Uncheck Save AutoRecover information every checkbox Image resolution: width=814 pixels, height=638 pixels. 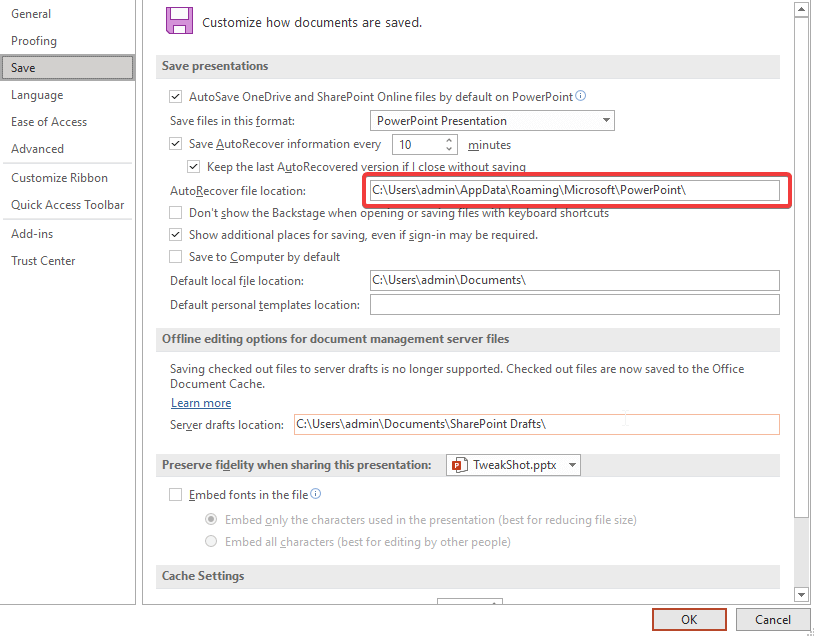(176, 144)
